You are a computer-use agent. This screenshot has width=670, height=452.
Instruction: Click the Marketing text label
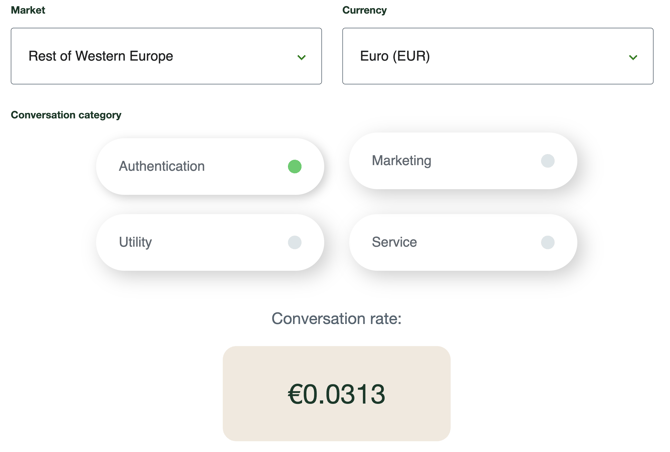coord(401,160)
